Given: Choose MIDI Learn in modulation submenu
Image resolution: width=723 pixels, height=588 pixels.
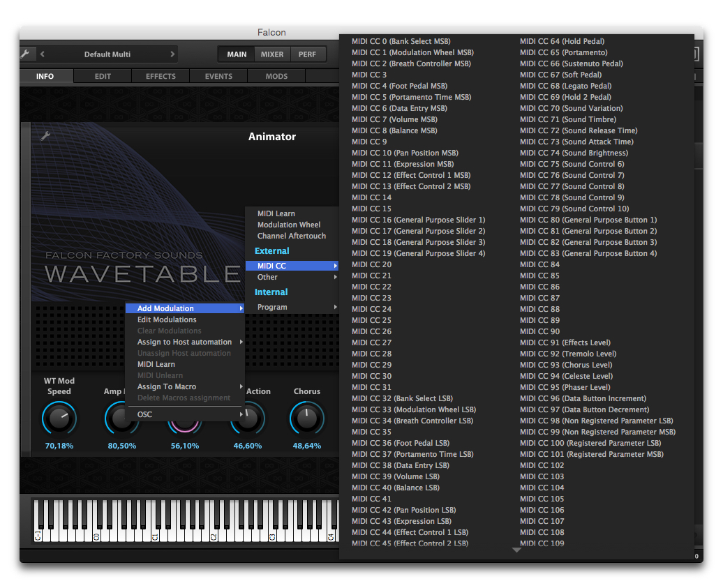Looking at the screenshot, I should click(292, 213).
